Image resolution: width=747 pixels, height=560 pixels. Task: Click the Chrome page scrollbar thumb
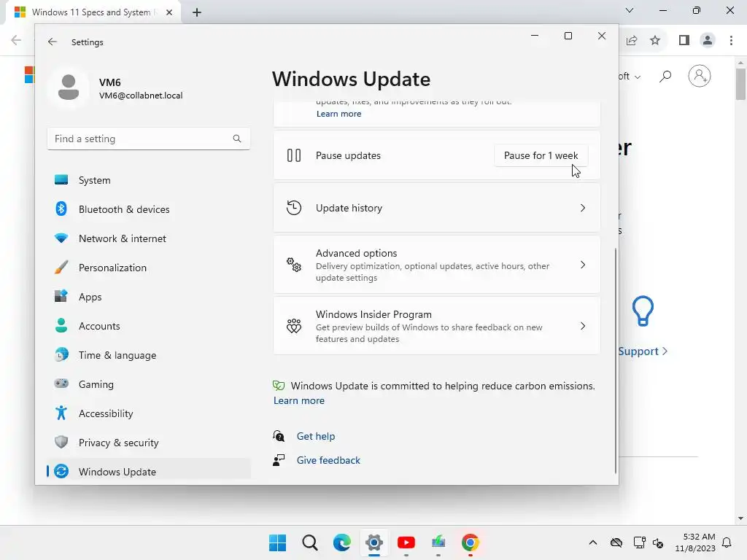point(740,85)
